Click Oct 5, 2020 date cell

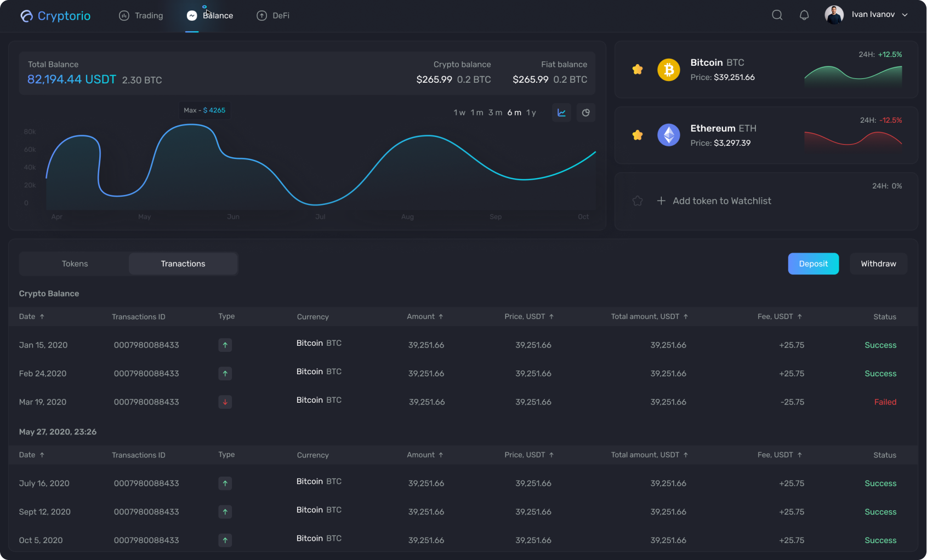(x=41, y=540)
